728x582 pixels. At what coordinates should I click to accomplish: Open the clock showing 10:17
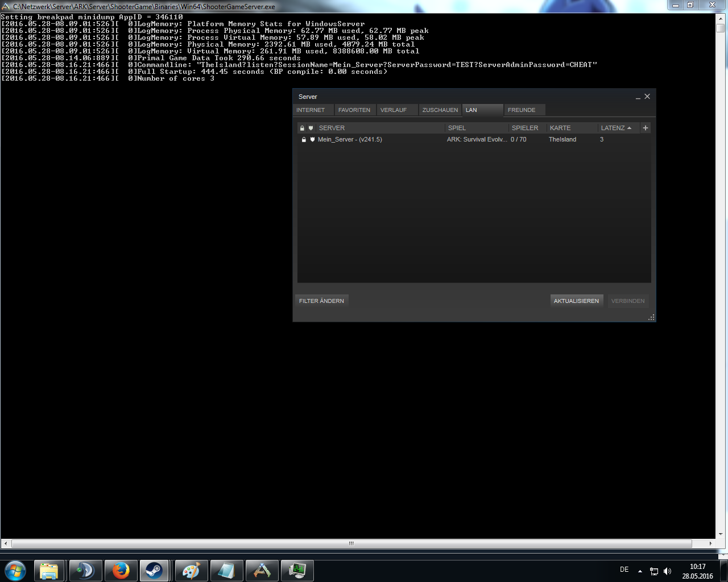pos(697,571)
